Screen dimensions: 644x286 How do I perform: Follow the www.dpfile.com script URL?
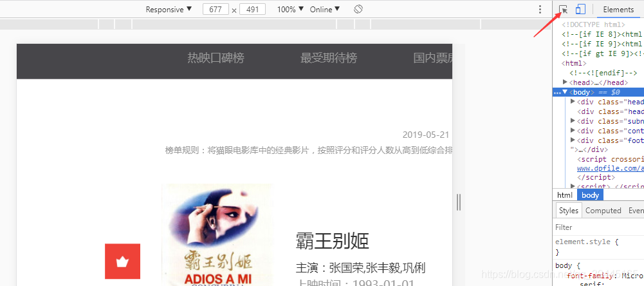coord(611,168)
